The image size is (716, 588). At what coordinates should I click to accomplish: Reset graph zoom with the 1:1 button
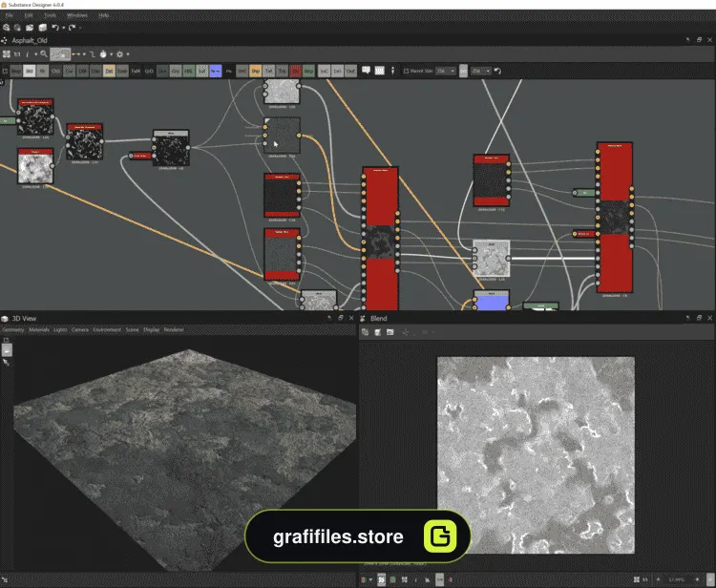pos(17,53)
